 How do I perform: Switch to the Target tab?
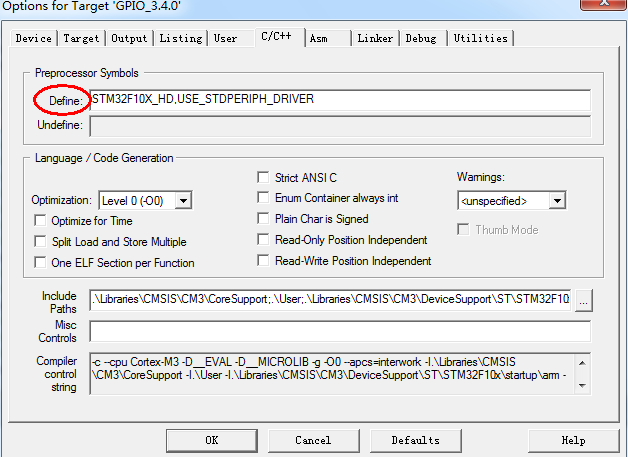(81, 38)
